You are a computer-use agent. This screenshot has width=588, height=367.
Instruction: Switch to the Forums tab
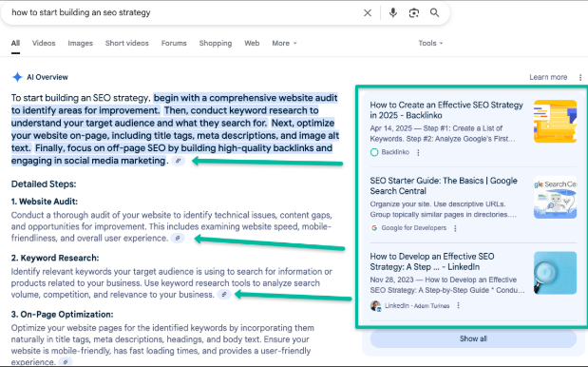coord(174,43)
